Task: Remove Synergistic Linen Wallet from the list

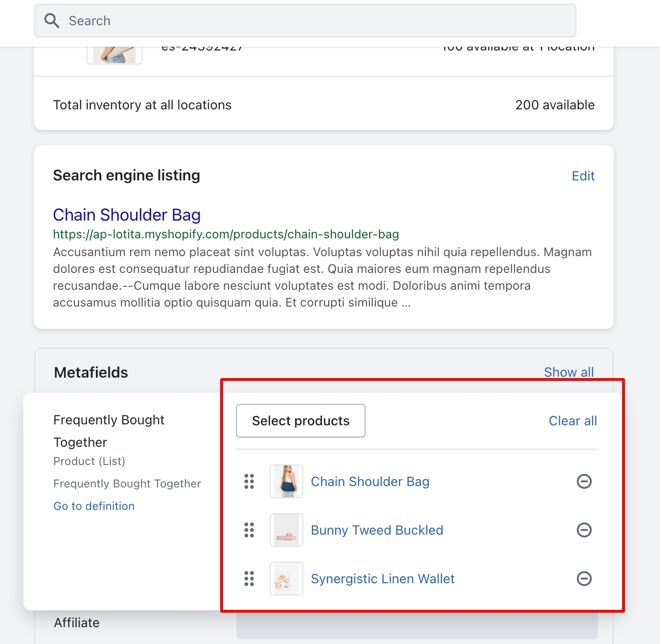Action: click(x=584, y=579)
